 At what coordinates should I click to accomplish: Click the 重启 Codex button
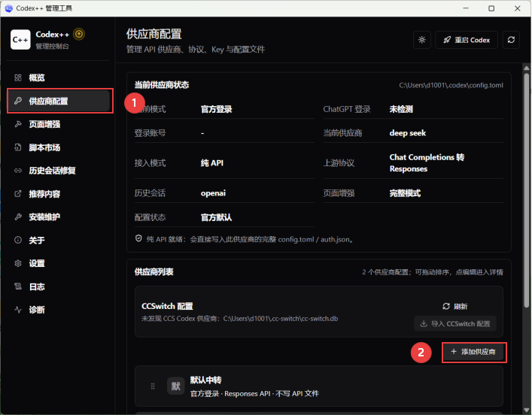click(467, 40)
